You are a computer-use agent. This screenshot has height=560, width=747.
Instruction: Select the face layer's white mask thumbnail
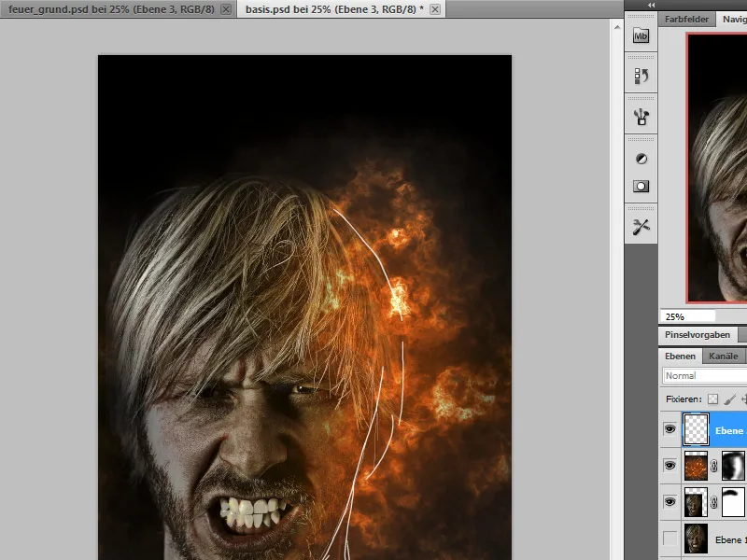[734, 502]
